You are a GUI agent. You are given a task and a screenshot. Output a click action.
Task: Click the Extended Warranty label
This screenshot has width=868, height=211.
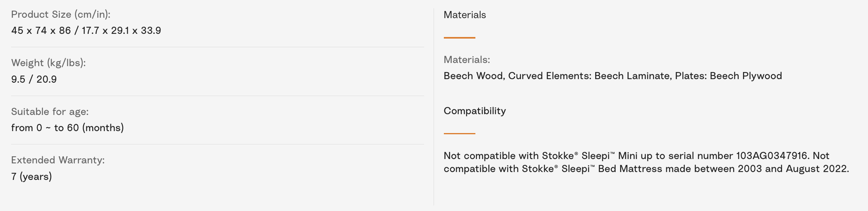pyautogui.click(x=58, y=160)
